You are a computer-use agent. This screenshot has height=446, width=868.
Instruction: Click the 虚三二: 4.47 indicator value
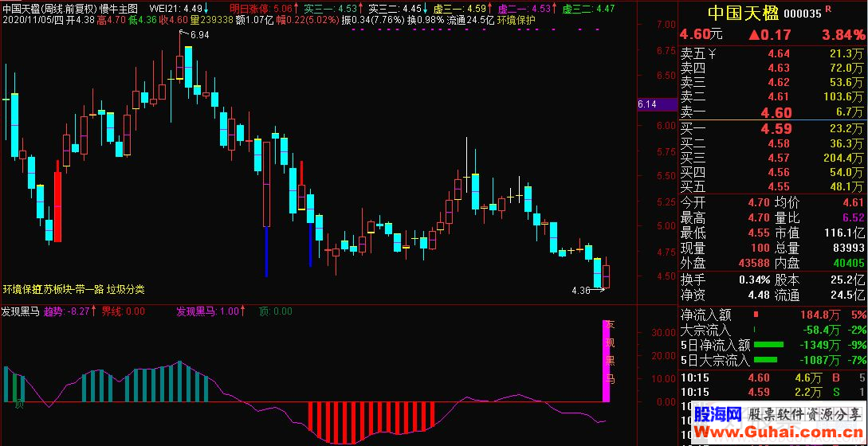click(588, 8)
